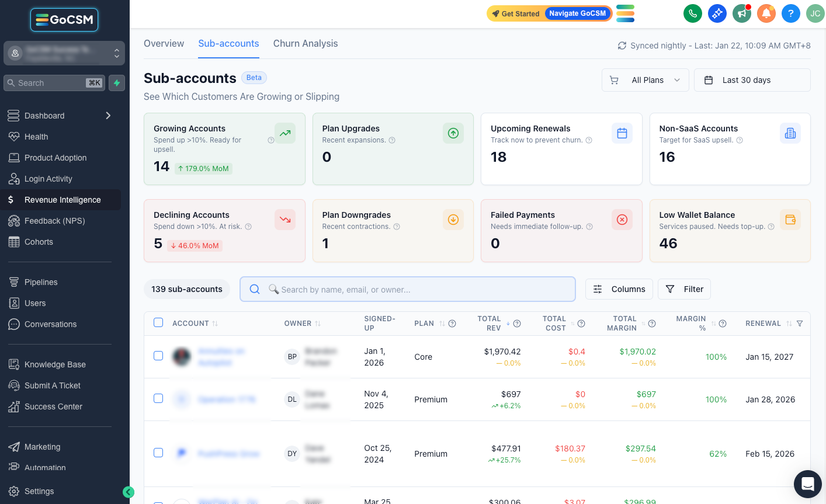Check the select-all accounts checkbox
The width and height of the screenshot is (826, 504).
click(158, 322)
